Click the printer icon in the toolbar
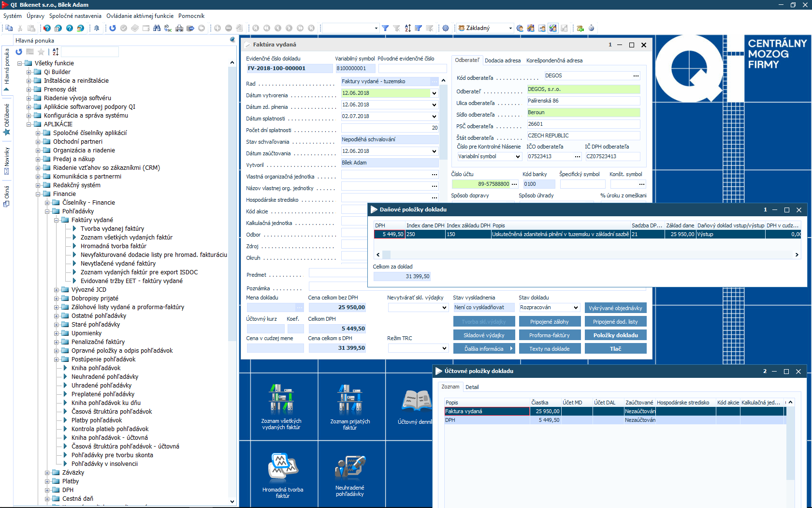 click(x=179, y=28)
